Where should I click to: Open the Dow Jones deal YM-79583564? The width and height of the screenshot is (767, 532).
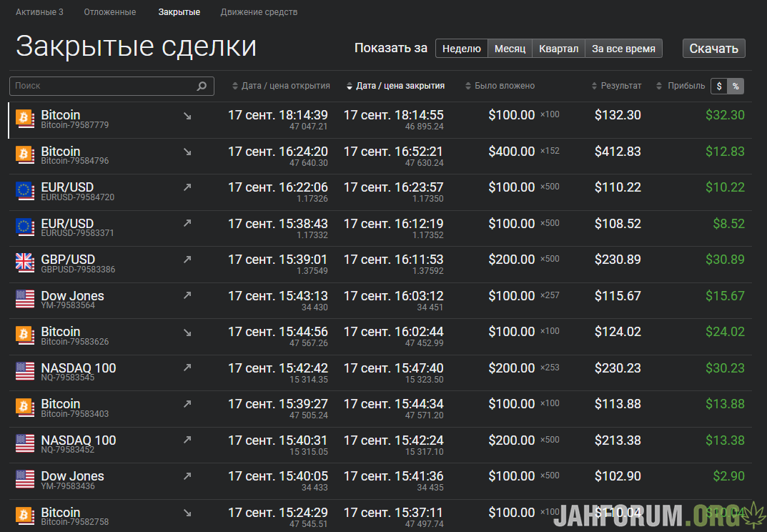[x=380, y=301]
